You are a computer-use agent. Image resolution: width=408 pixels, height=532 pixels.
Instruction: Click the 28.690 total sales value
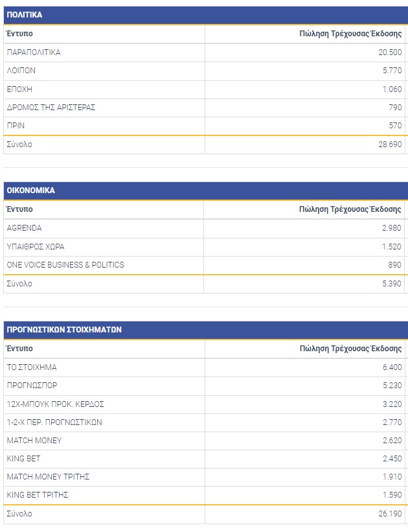click(x=389, y=145)
